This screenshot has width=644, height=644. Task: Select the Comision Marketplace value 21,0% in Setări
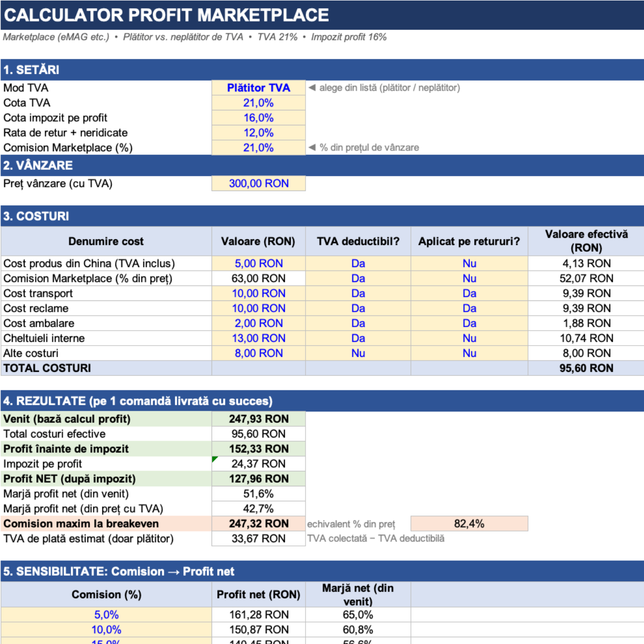click(258, 147)
